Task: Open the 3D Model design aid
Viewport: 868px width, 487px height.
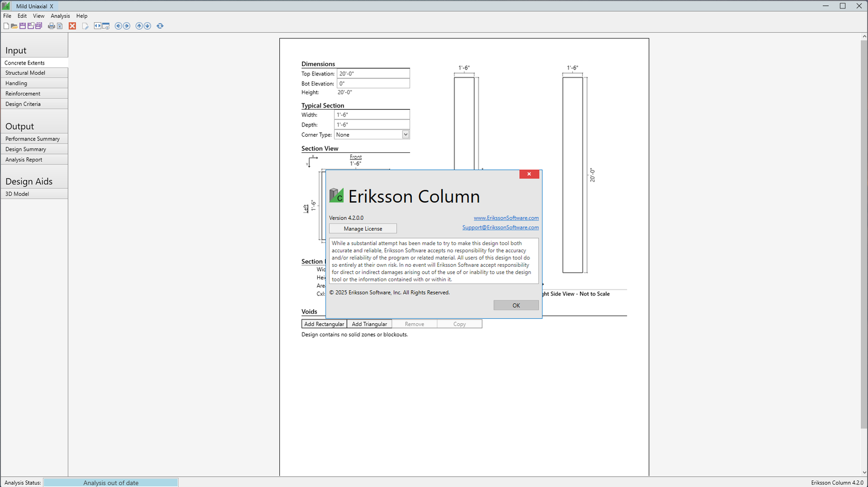Action: click(x=34, y=194)
